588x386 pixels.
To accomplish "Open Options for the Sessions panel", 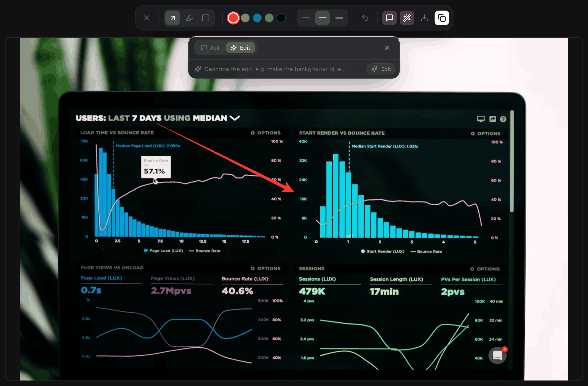I will pyautogui.click(x=485, y=269).
